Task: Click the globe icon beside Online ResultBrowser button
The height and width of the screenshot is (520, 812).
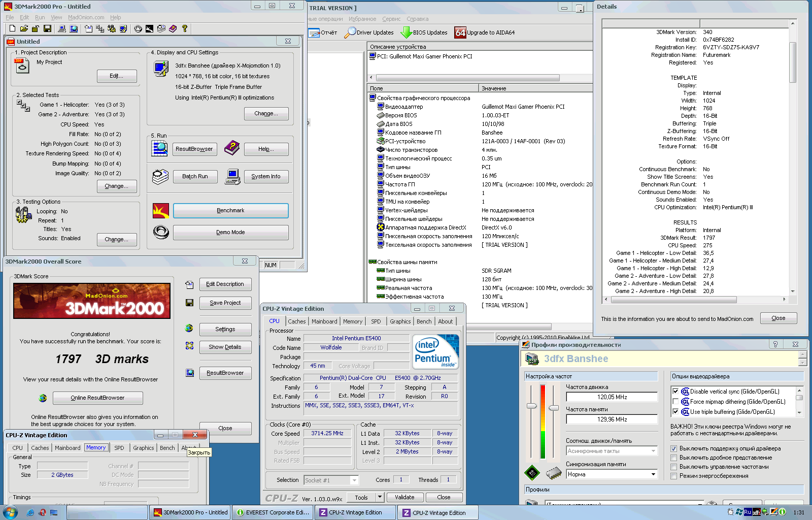Action: pyautogui.click(x=43, y=398)
